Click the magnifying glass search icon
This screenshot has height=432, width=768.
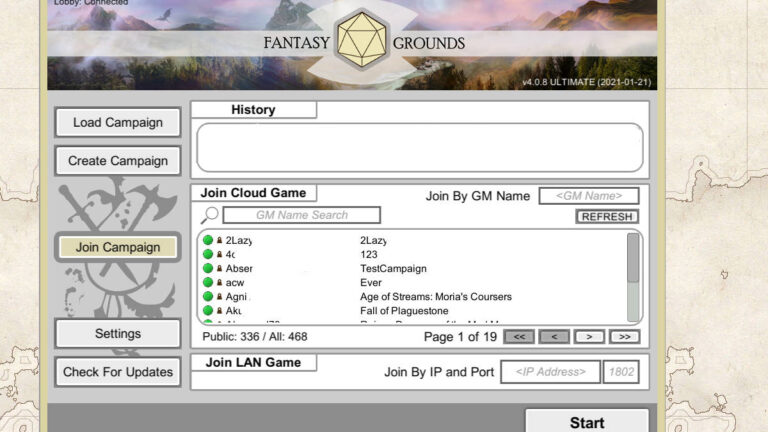[x=210, y=215]
